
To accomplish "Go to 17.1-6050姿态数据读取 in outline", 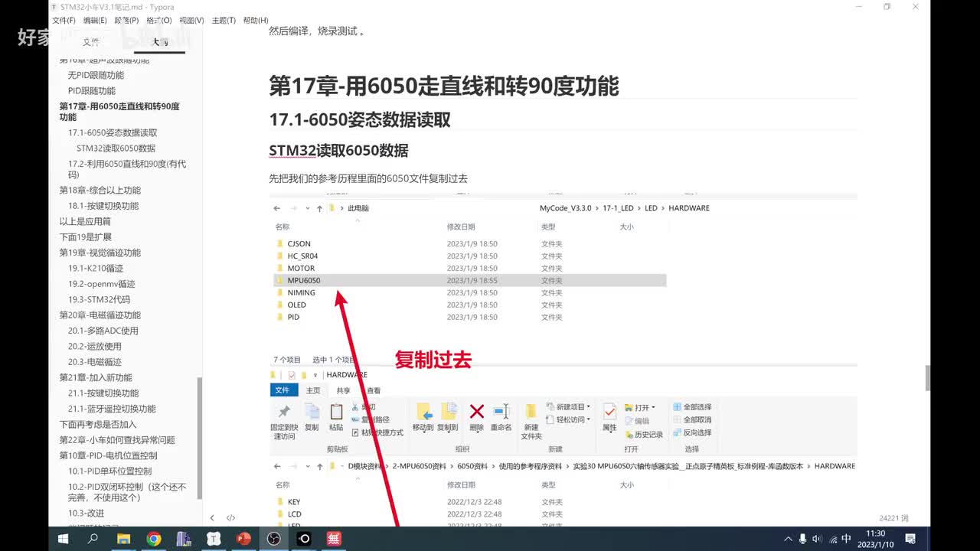I will click(113, 132).
